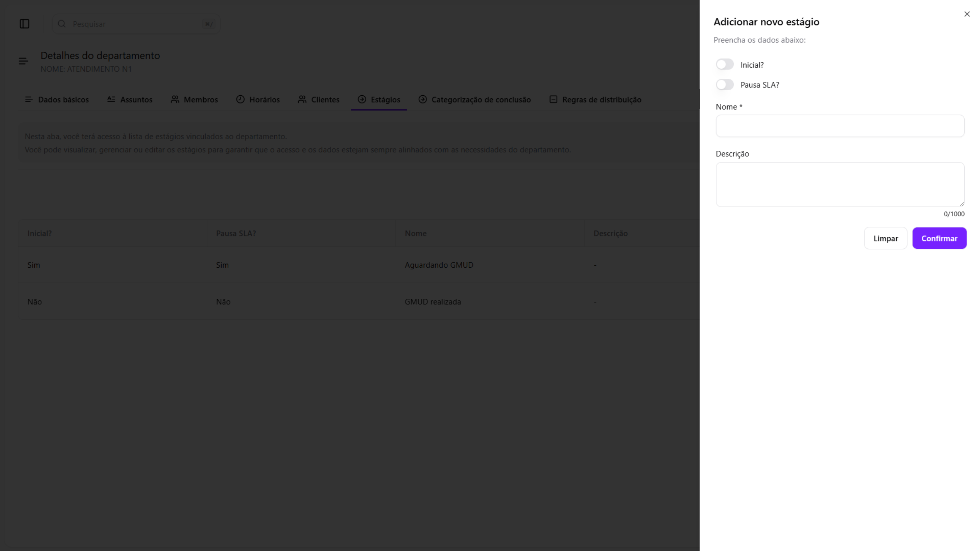
Task: Open the Assuntos tab
Action: tap(136, 100)
